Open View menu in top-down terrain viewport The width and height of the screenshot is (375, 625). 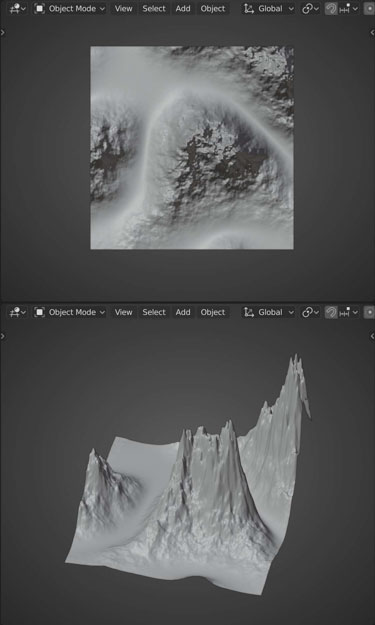(x=124, y=8)
